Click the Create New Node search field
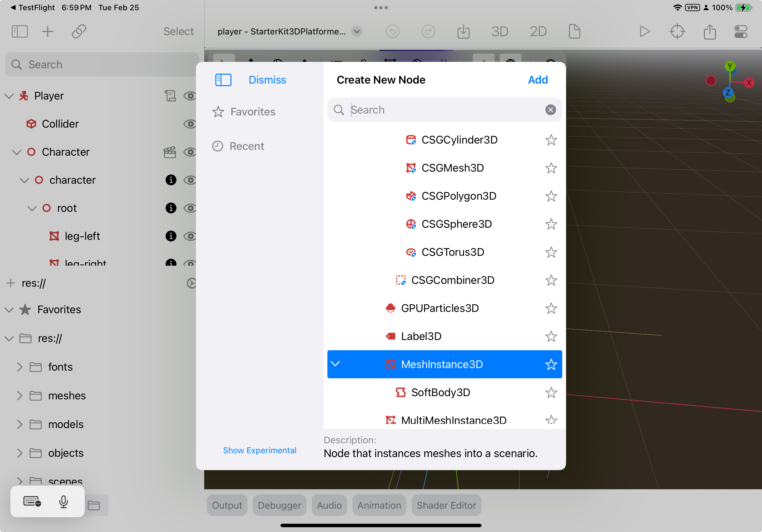 point(445,110)
